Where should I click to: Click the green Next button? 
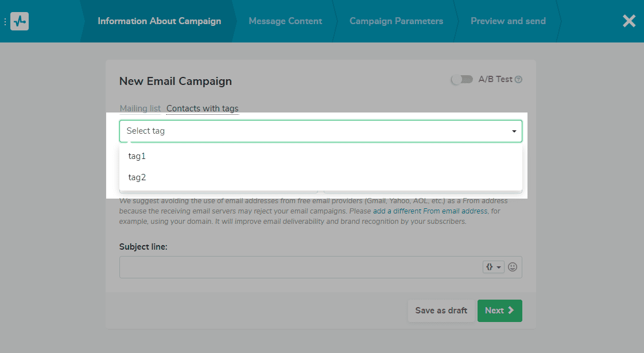click(x=499, y=311)
